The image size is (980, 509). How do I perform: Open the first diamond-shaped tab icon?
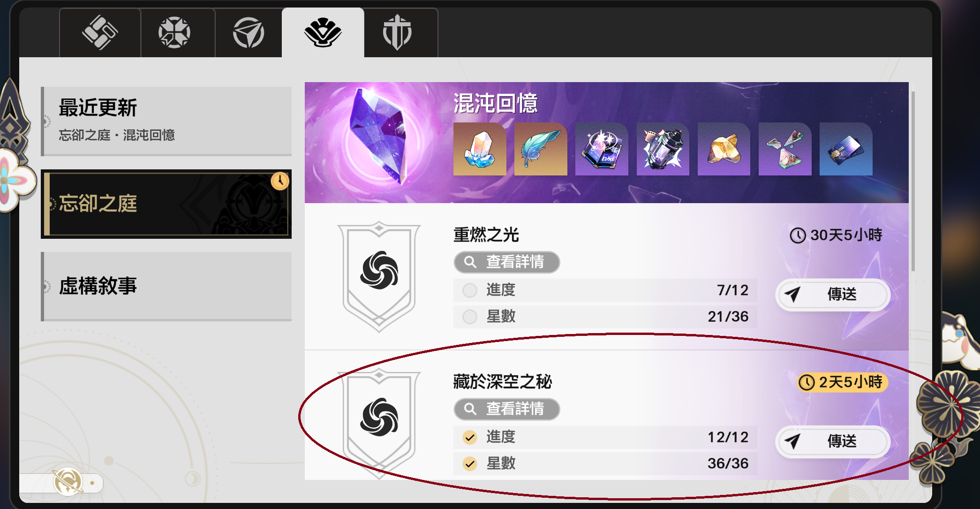coord(100,32)
